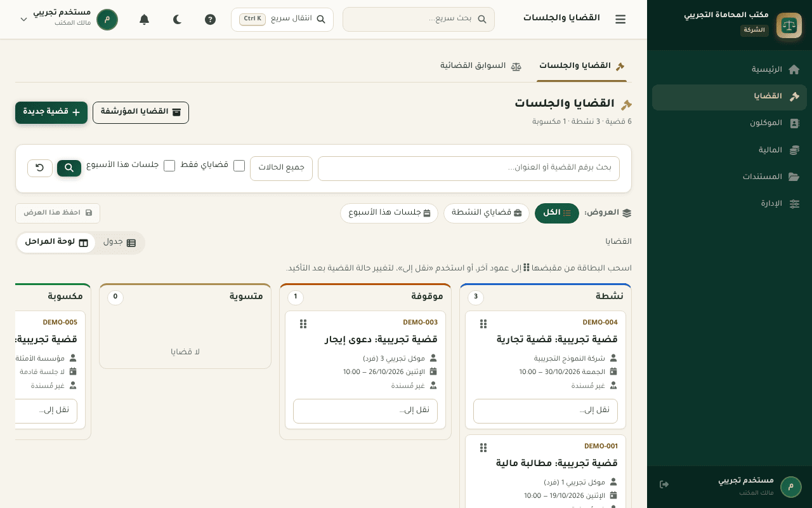Open نقل إلى dropdown on card DEMO-004
812x508 pixels.
(x=546, y=411)
